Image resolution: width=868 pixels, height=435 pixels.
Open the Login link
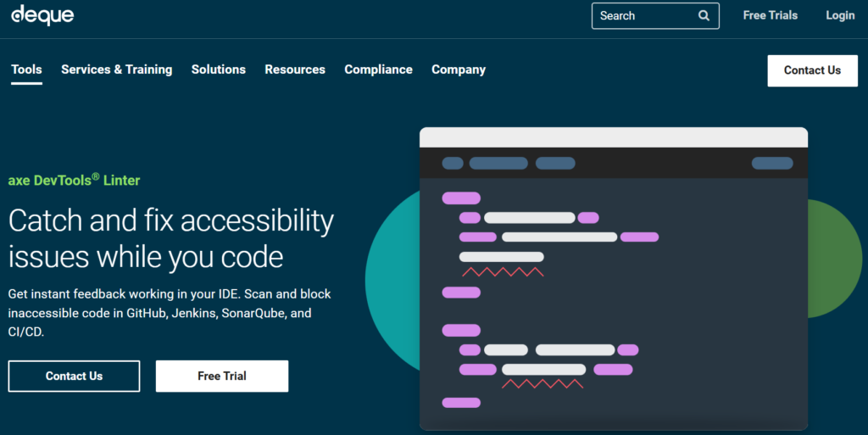click(x=840, y=15)
